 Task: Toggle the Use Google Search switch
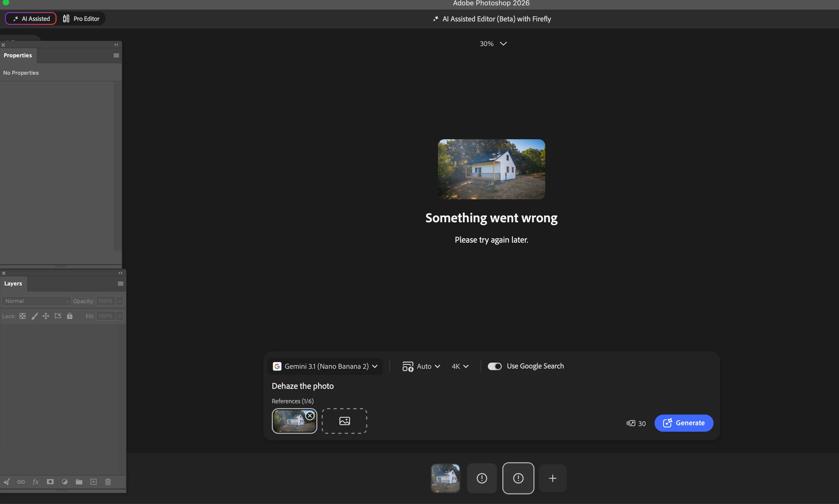(495, 366)
